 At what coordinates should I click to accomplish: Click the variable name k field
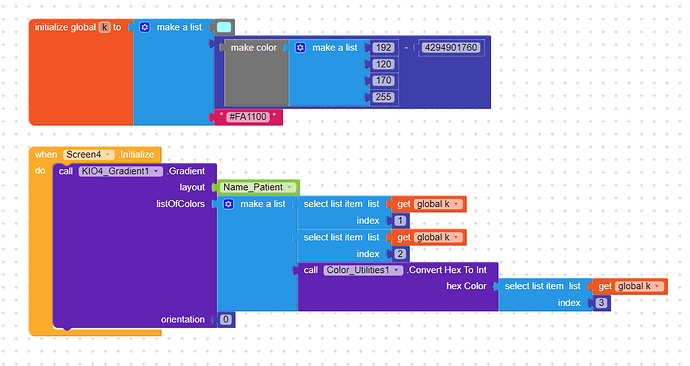pos(104,27)
